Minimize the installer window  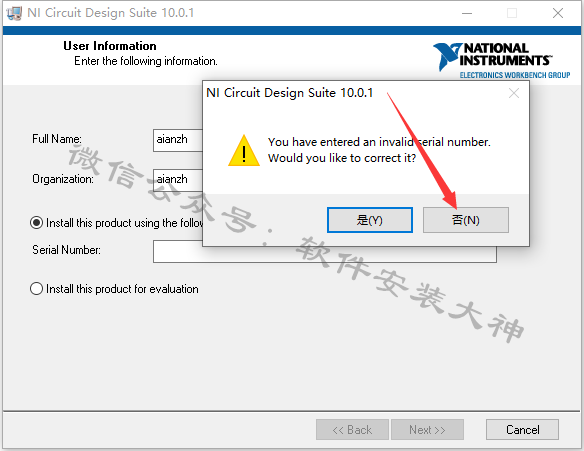click(x=467, y=13)
